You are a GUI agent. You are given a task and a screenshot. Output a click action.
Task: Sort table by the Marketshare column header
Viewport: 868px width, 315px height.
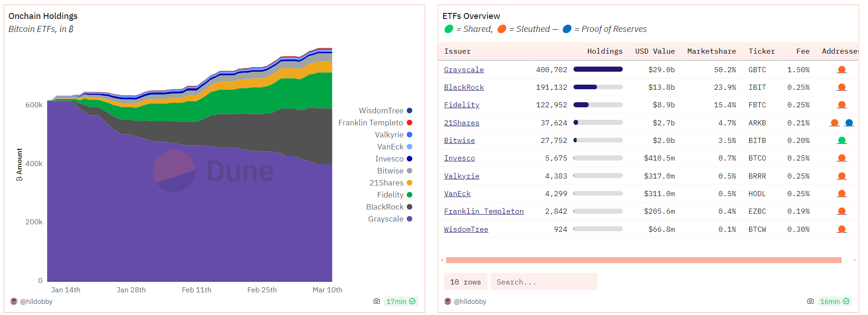[x=711, y=51]
